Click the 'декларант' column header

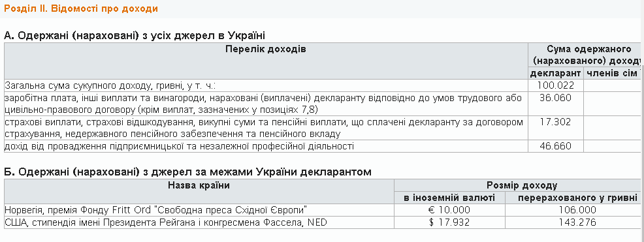tap(555, 74)
